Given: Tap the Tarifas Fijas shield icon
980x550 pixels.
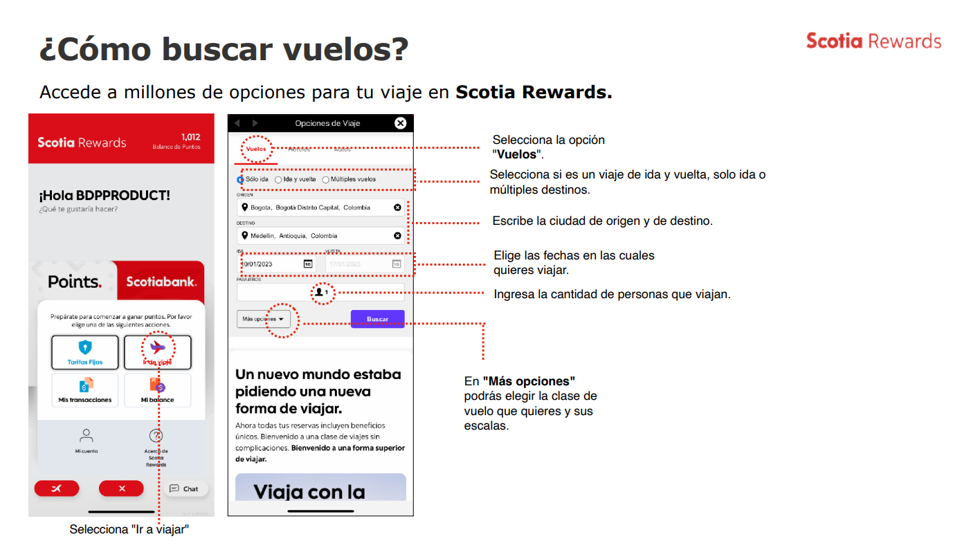Looking at the screenshot, I should pos(85,347).
